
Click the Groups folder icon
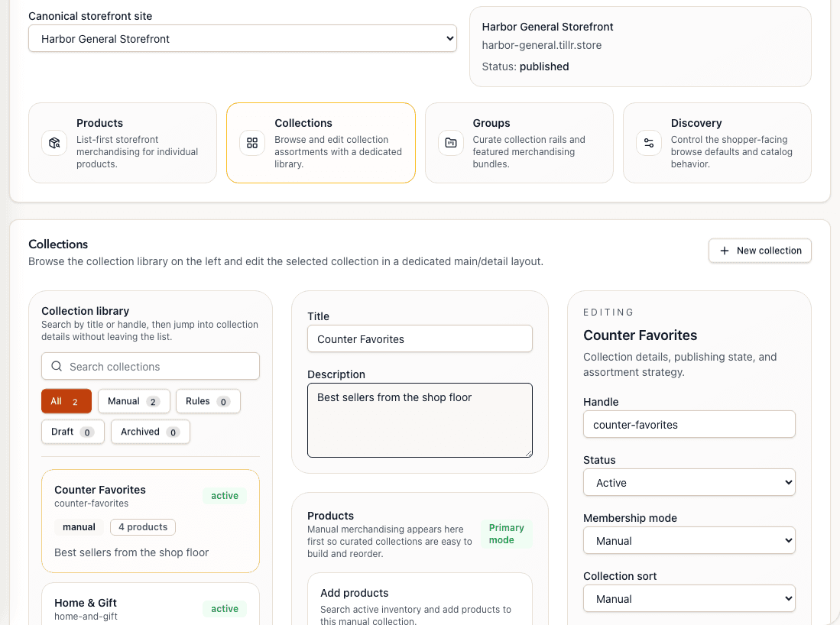click(x=450, y=143)
